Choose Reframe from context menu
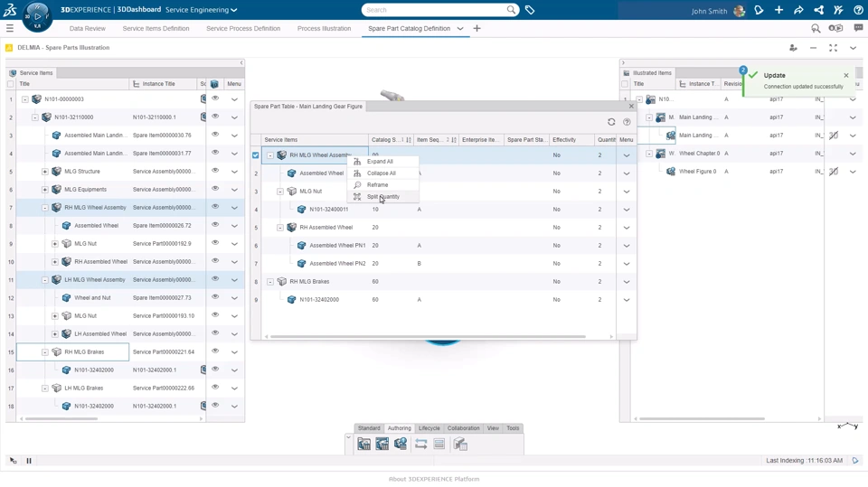 (382, 185)
